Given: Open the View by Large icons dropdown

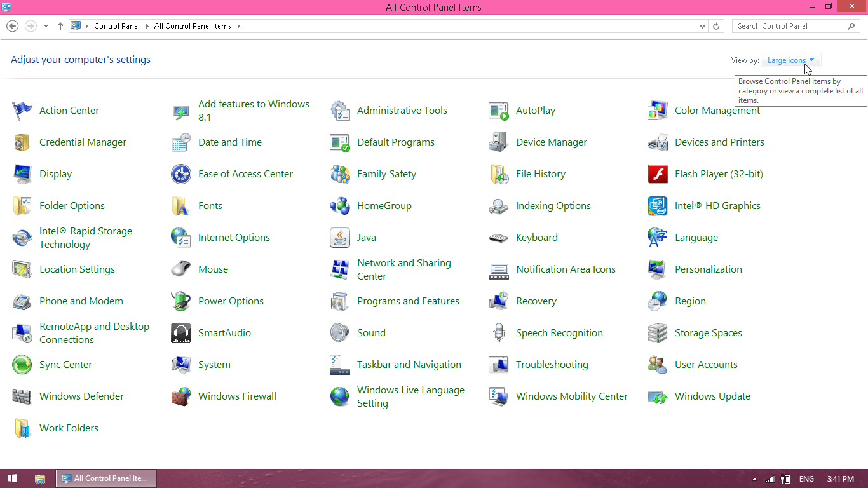Looking at the screenshot, I should click(x=790, y=60).
